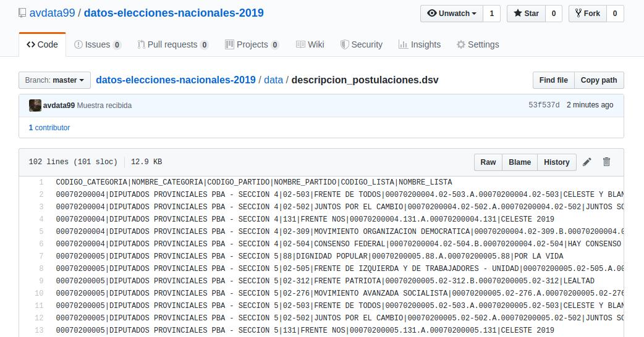Open the Insights tab
Viewport: 644px width, 337px height.
coord(419,44)
